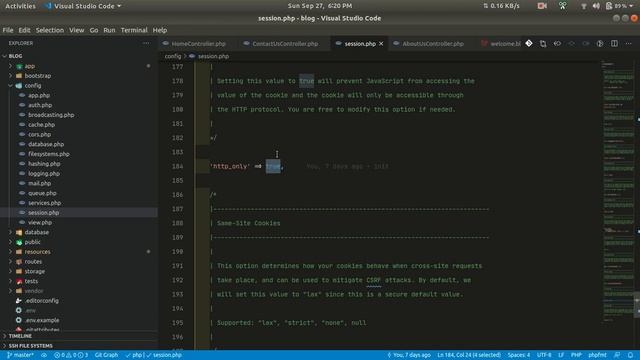Viewport: 640px width, 360px height.
Task: Expand the resources folder
Action: [11, 252]
